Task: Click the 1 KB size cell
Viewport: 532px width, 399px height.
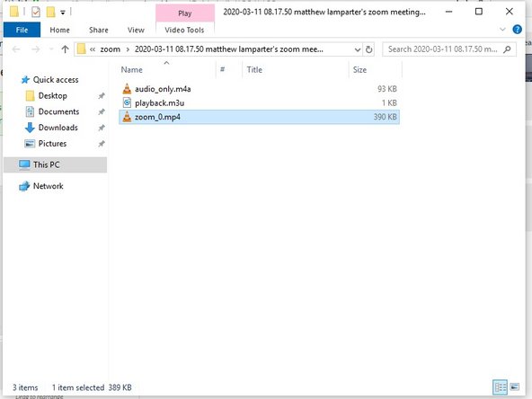Action: coord(389,102)
